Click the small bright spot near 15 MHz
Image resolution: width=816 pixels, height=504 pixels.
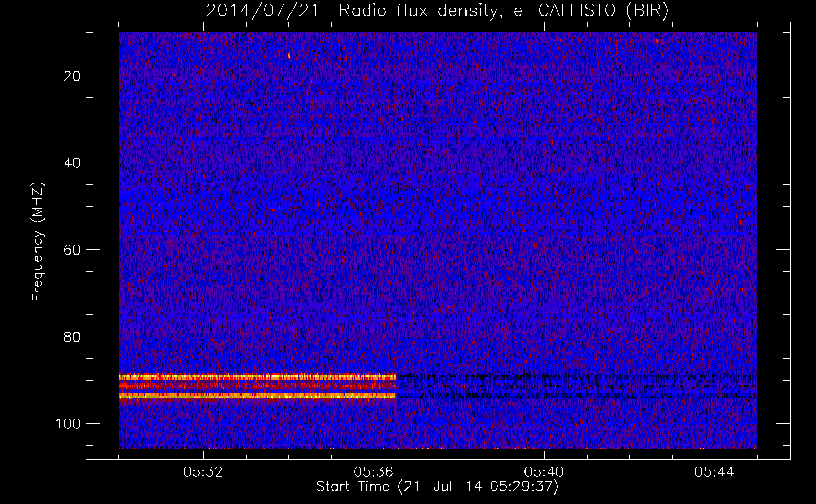pyautogui.click(x=289, y=56)
